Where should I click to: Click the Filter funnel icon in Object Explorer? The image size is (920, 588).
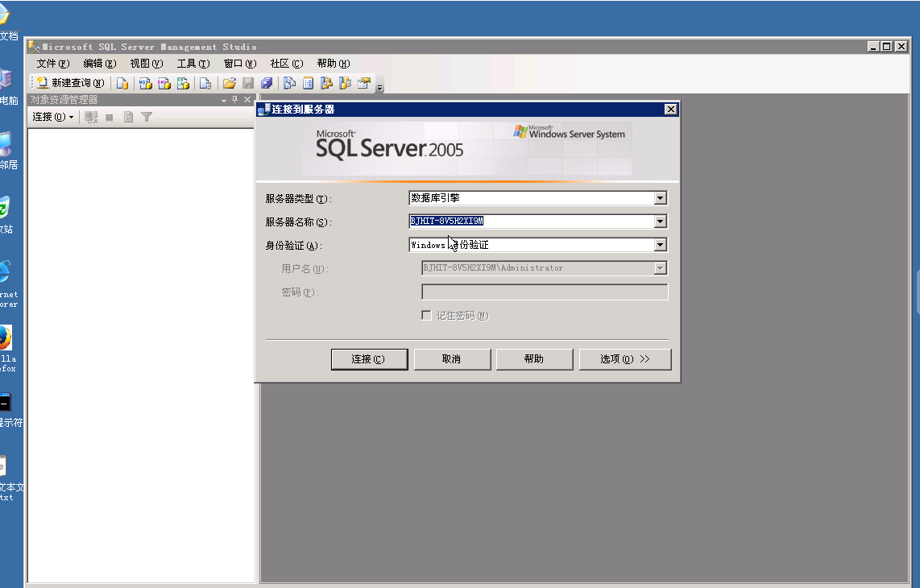point(147,118)
